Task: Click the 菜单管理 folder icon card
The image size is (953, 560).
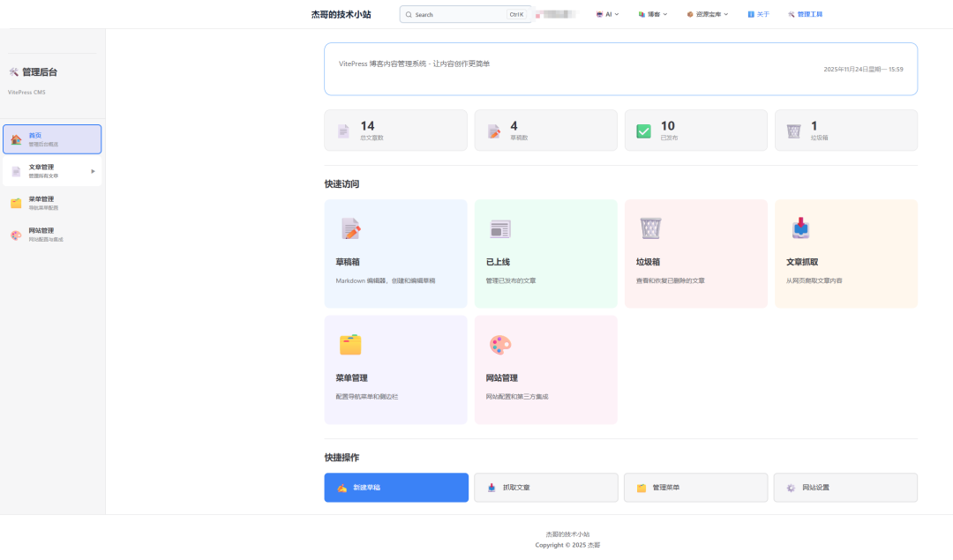Action: (350, 345)
